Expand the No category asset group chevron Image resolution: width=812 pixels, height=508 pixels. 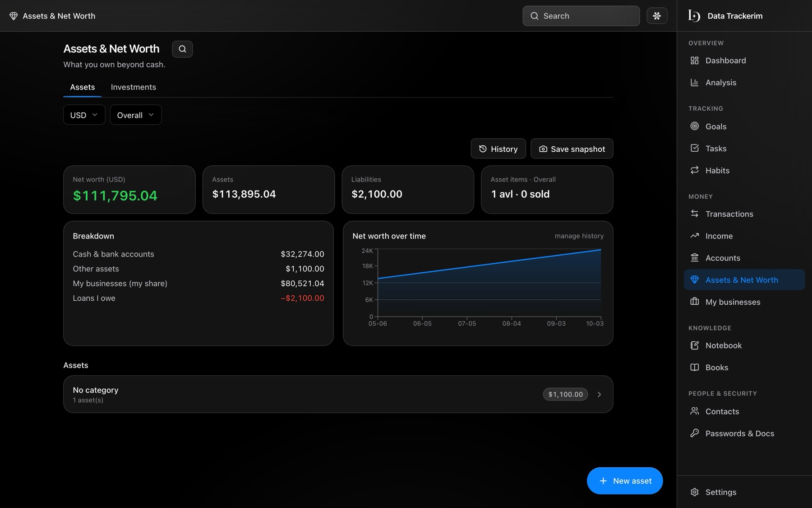tap(600, 394)
